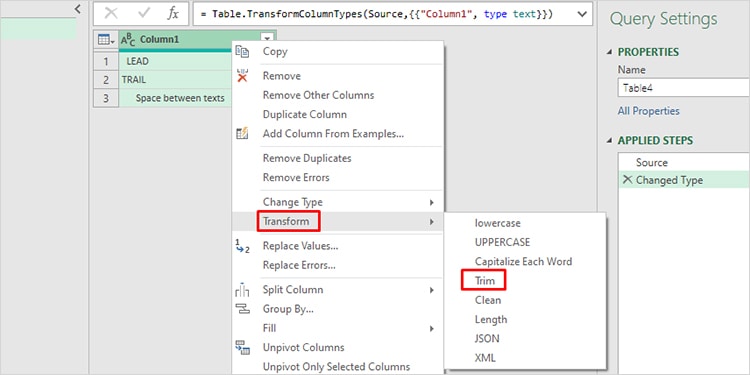Expand the Fill submenu
This screenshot has height=375, width=750.
[x=431, y=329]
